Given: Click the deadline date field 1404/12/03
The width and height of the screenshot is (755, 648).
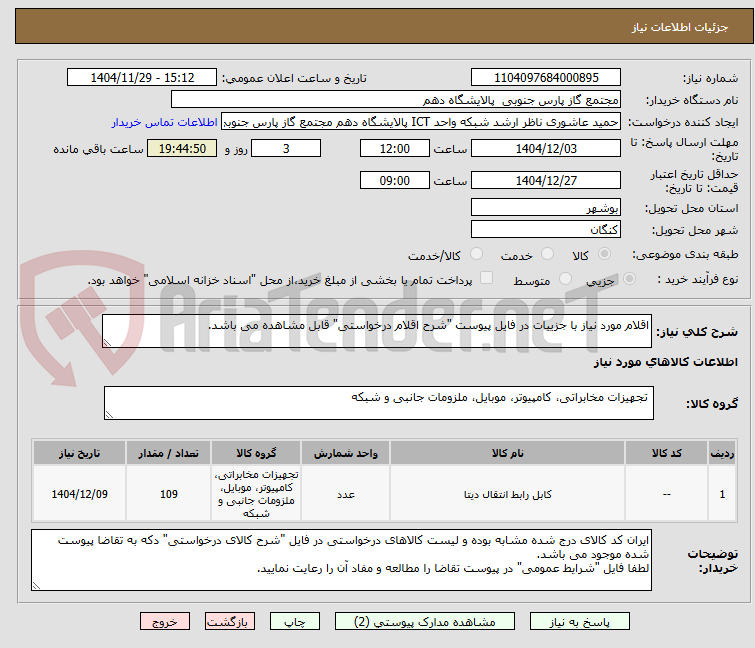Looking at the screenshot, I should click(x=546, y=148).
